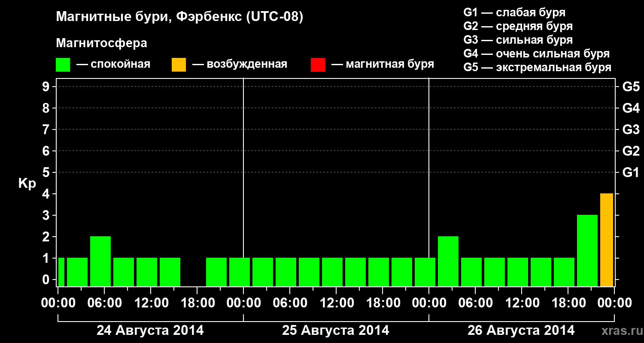Click the 'G5' label on the right axis
The image size is (644, 343).
point(631,87)
